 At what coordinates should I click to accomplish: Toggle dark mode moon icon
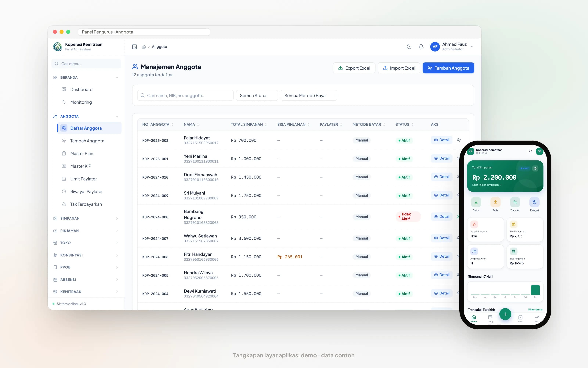(x=409, y=47)
